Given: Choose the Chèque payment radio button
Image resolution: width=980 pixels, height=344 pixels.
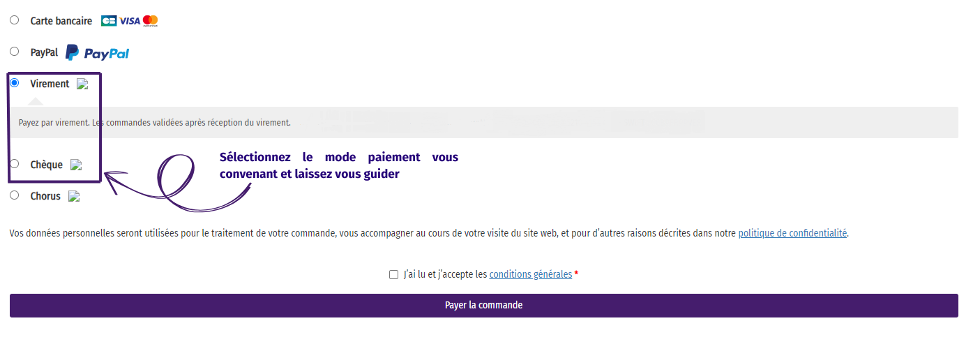Looking at the screenshot, I should point(15,164).
